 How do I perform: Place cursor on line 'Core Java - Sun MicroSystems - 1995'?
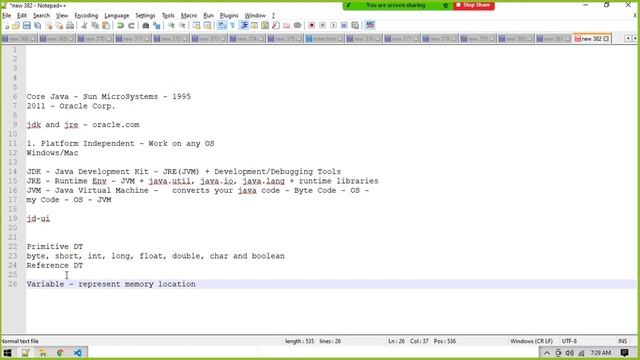109,97
